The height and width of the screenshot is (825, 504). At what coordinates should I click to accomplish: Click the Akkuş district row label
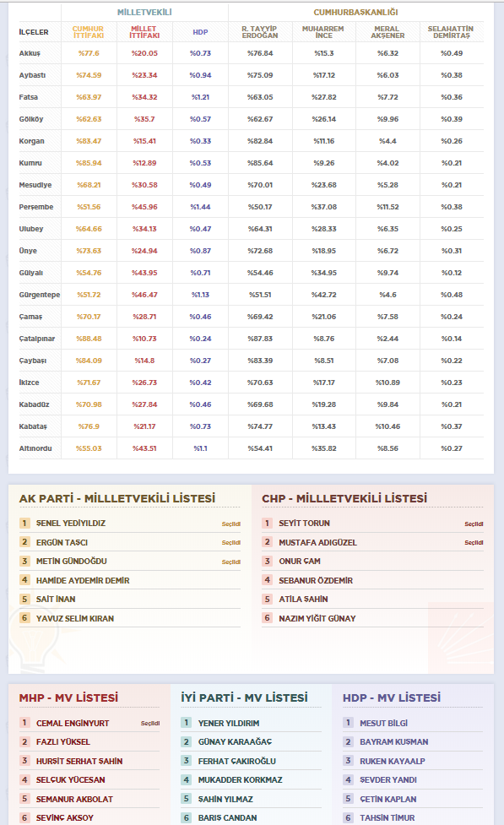[x=30, y=53]
